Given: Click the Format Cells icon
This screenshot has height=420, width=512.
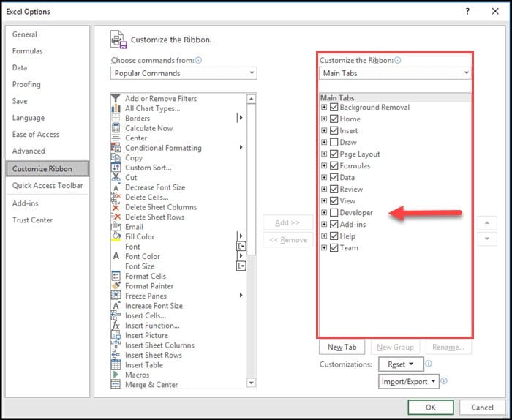Looking at the screenshot, I should (116, 276).
